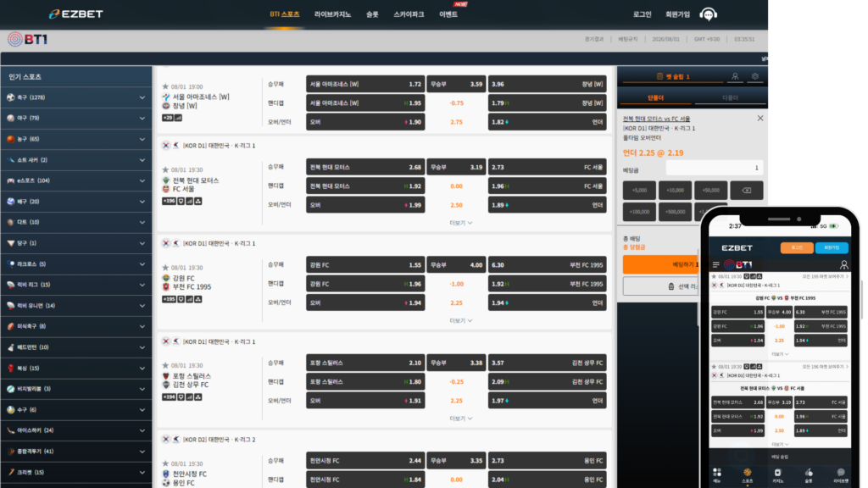Click the BT1 logo below the header
The height and width of the screenshot is (488, 868).
28,39
